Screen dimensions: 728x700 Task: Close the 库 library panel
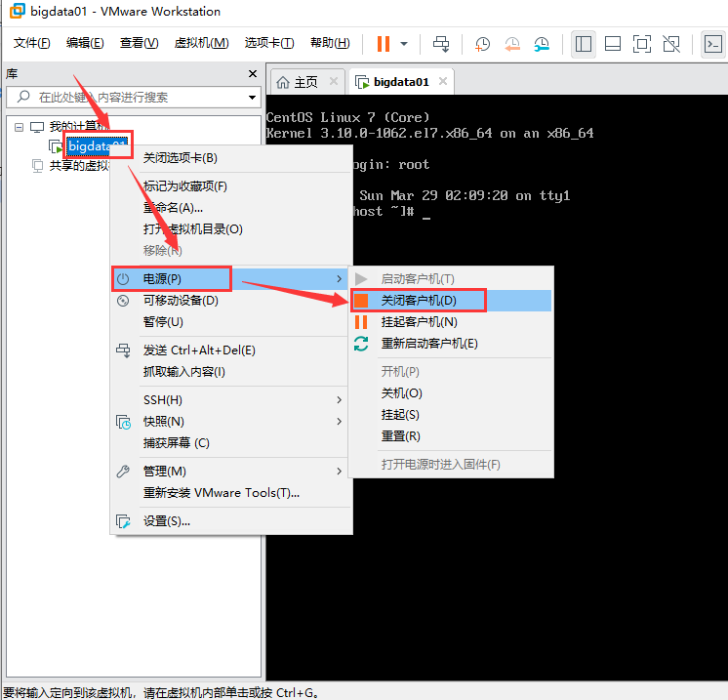click(x=253, y=74)
